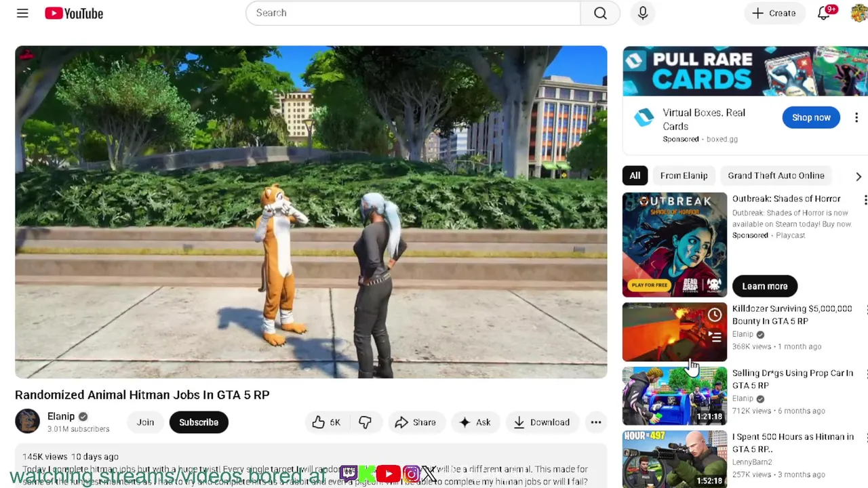
Task: Open Killdozer Surviving $5,000,000 Bounty title
Action: tap(791, 314)
